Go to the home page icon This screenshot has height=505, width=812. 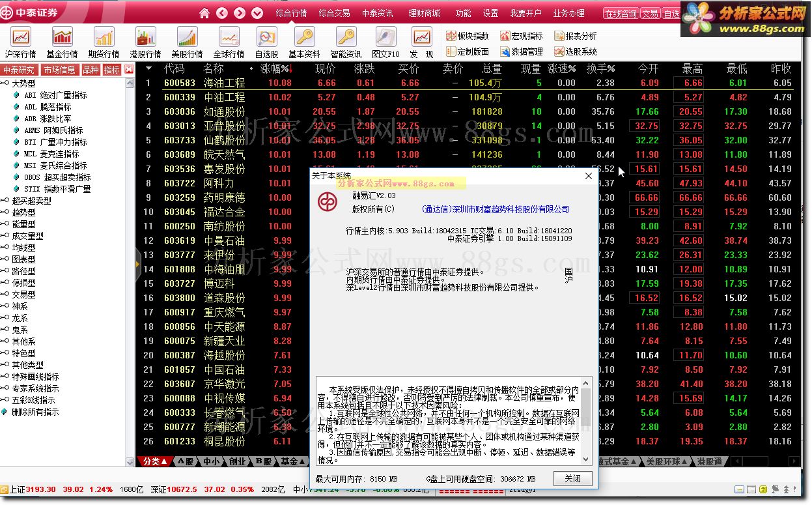[x=204, y=13]
